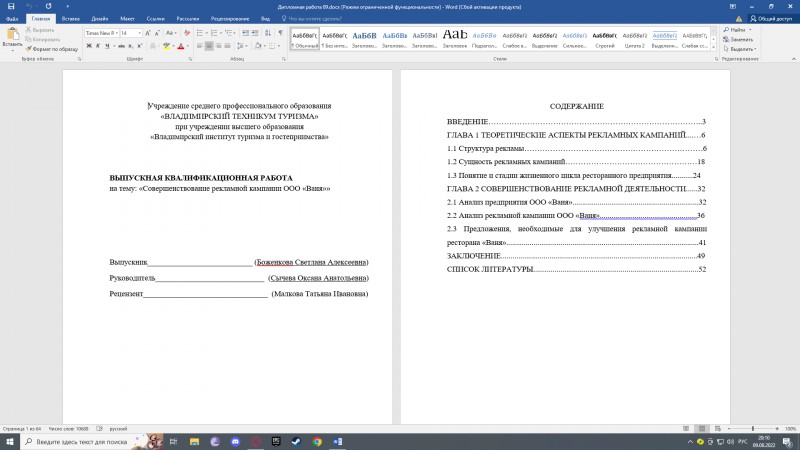800x450 pixels.
Task: Collapse the ribbon with the chevron arrow
Action: click(x=793, y=59)
